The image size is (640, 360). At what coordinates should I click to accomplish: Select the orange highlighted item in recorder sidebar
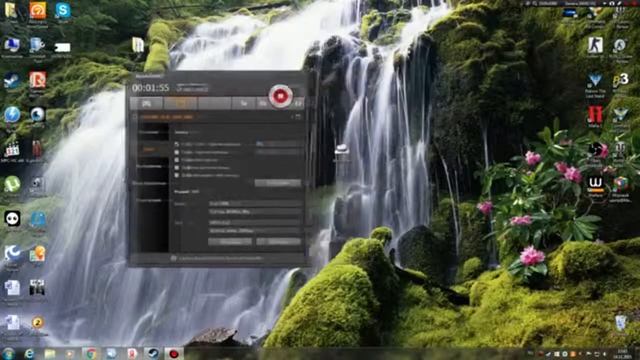tap(149, 149)
